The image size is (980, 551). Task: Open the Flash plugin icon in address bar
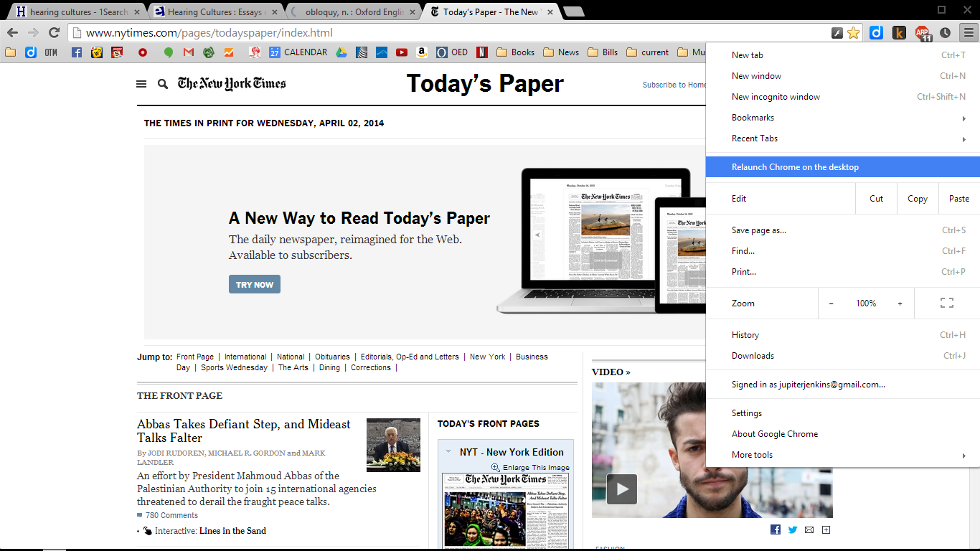coord(837,32)
